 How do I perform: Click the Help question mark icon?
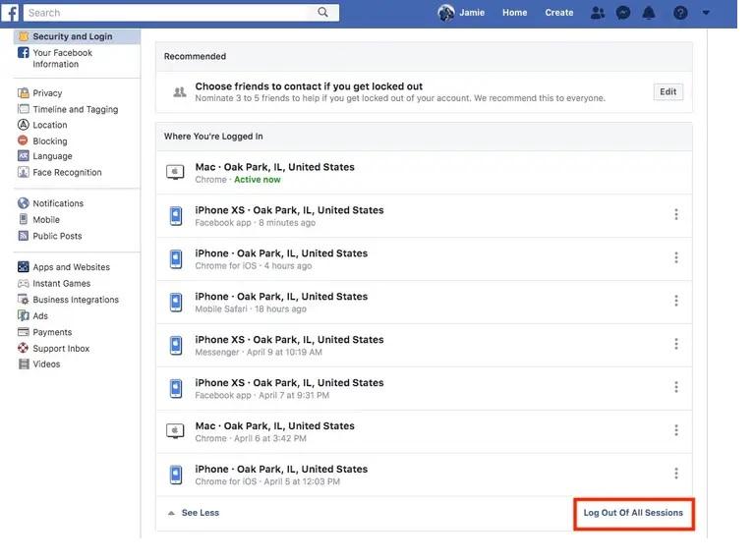pos(680,13)
